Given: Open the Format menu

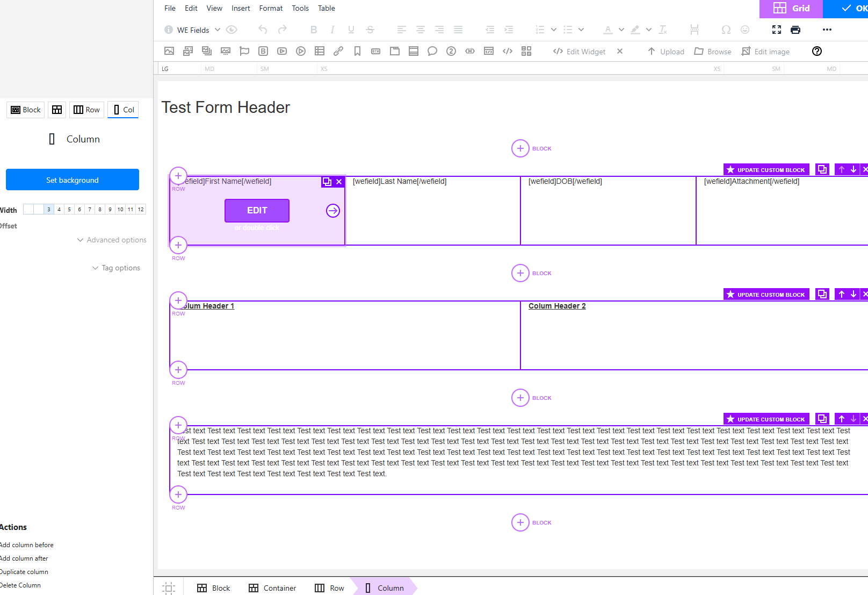Looking at the screenshot, I should click(x=271, y=9).
